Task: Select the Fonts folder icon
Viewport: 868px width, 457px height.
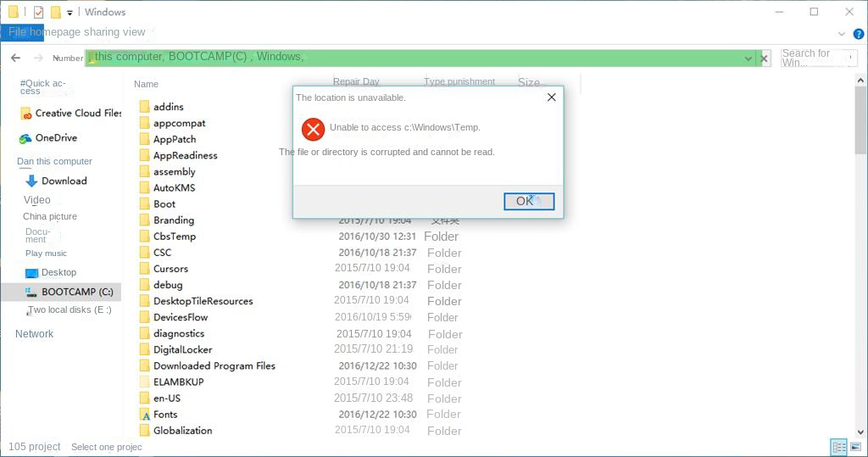Action: (146, 415)
